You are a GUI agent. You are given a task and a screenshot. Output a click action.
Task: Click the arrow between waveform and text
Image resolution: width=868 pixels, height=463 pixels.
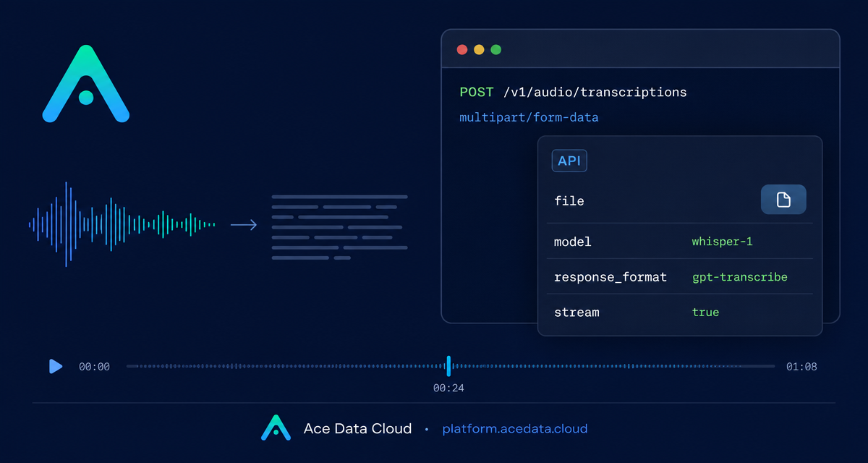[x=244, y=225]
